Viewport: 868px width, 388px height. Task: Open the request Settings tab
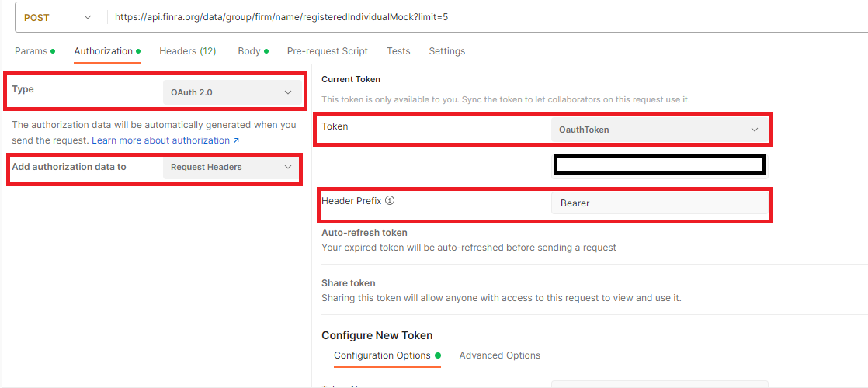pos(446,51)
